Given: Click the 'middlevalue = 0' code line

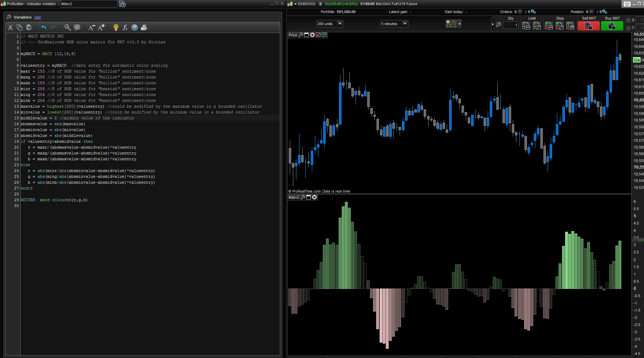Looking at the screenshot, I should click(x=77, y=118).
